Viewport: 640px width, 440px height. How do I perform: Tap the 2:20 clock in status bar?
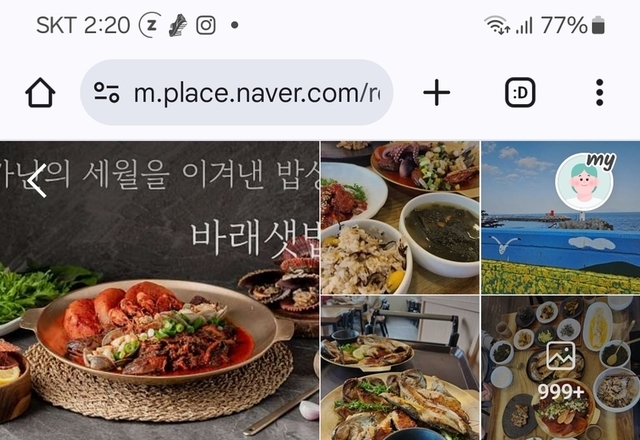107,25
